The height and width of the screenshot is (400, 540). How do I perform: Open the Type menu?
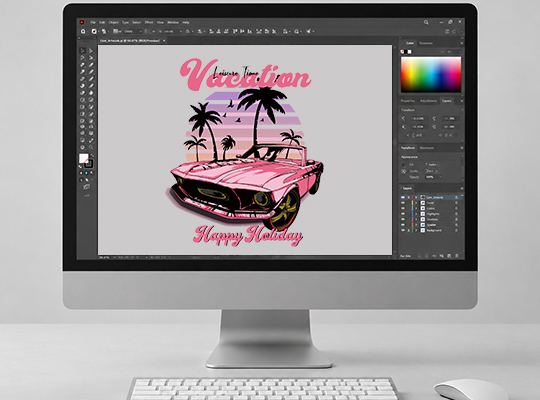point(126,22)
